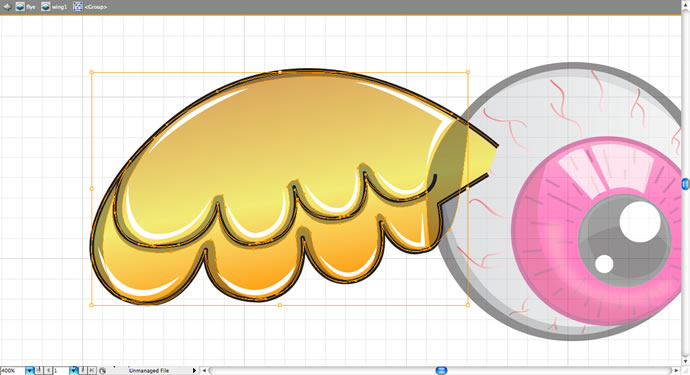Go to next artboard arrow
The width and height of the screenshot is (690, 375).
83,371
